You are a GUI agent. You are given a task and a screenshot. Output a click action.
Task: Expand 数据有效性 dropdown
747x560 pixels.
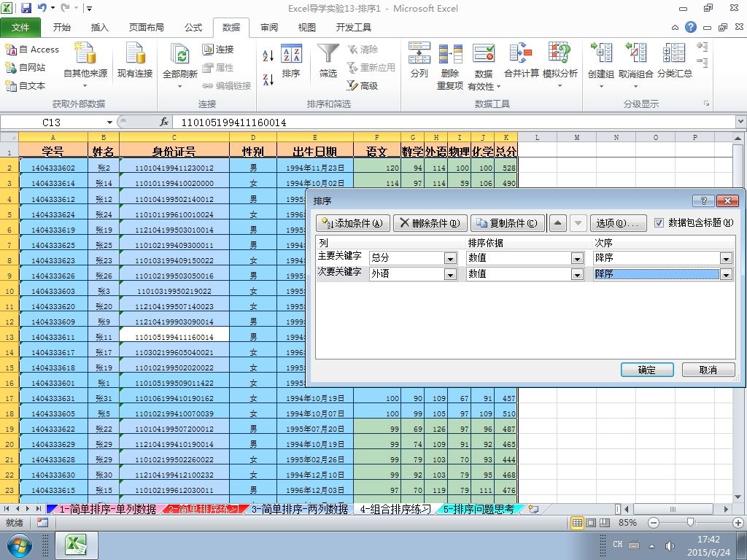coord(498,87)
